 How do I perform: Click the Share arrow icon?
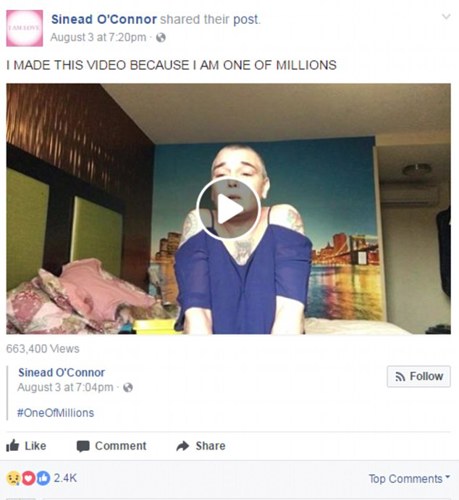(183, 446)
